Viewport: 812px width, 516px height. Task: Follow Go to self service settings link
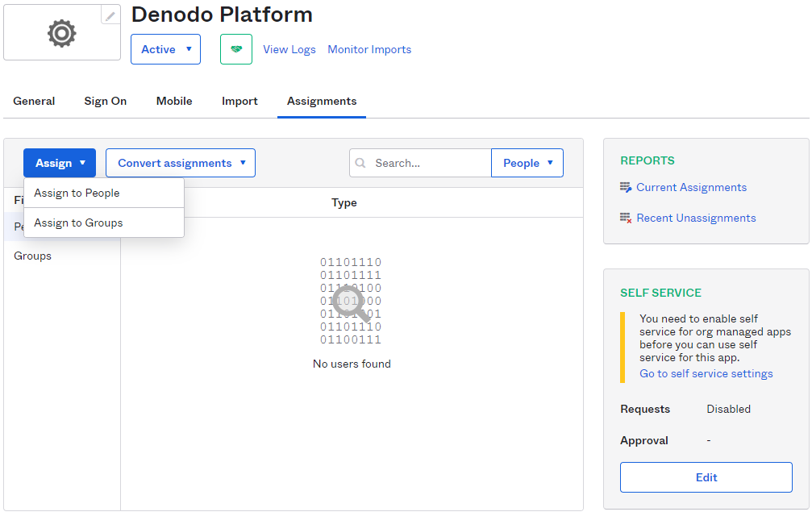pos(706,373)
